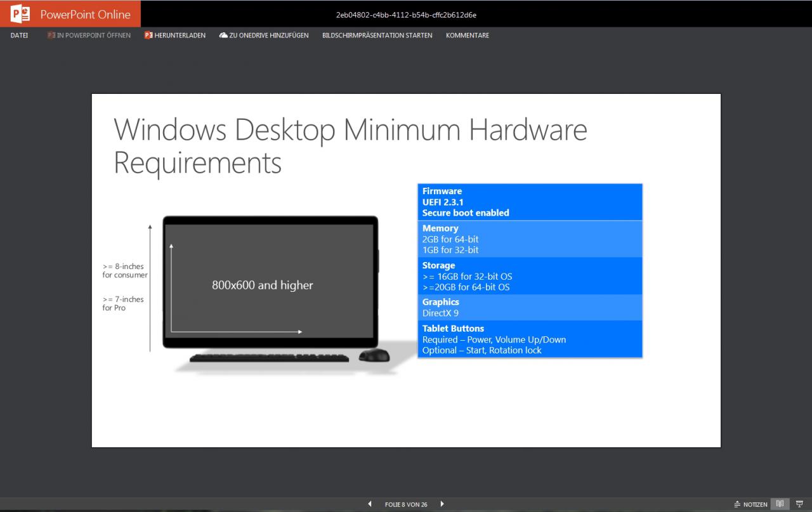The image size is (812, 512).
Task: Click 800x600 and higher label
Action: pyautogui.click(x=263, y=286)
